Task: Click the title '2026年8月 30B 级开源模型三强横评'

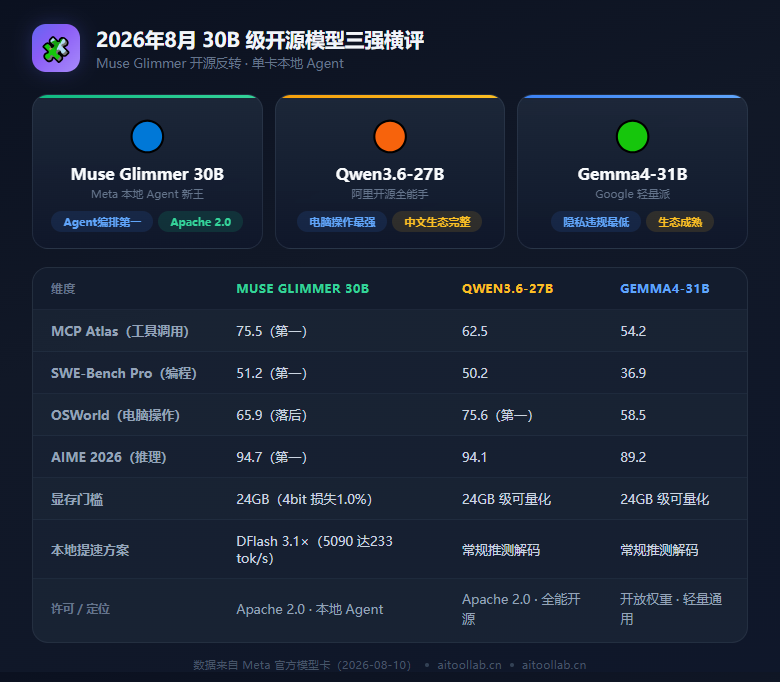Action: 260,40
